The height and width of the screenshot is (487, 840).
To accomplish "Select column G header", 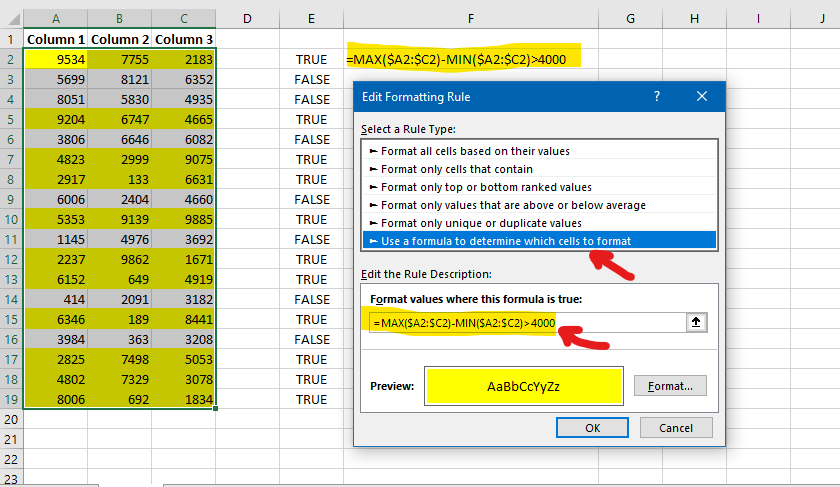I will click(631, 19).
